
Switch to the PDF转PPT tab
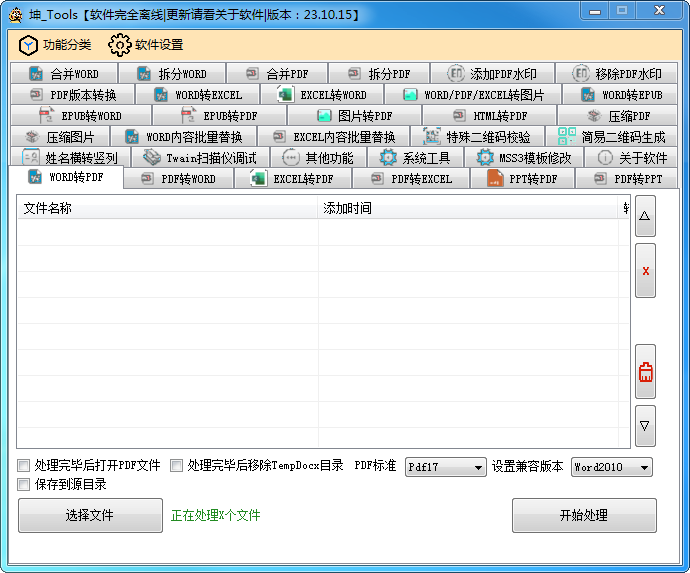[x=627, y=179]
